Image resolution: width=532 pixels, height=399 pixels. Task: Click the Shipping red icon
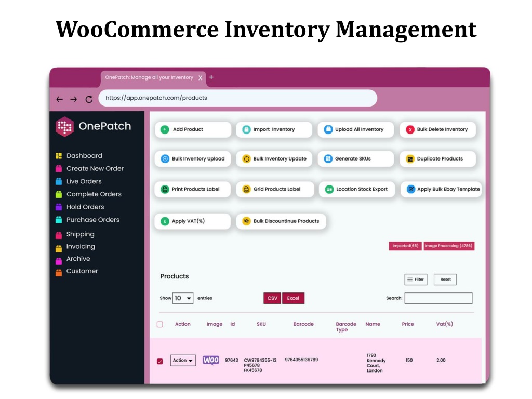coord(59,234)
